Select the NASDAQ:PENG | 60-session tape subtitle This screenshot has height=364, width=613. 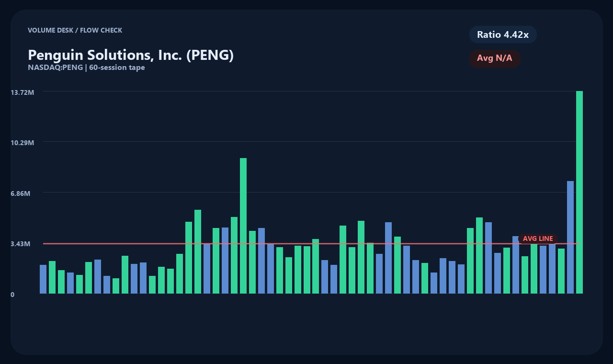pos(86,68)
